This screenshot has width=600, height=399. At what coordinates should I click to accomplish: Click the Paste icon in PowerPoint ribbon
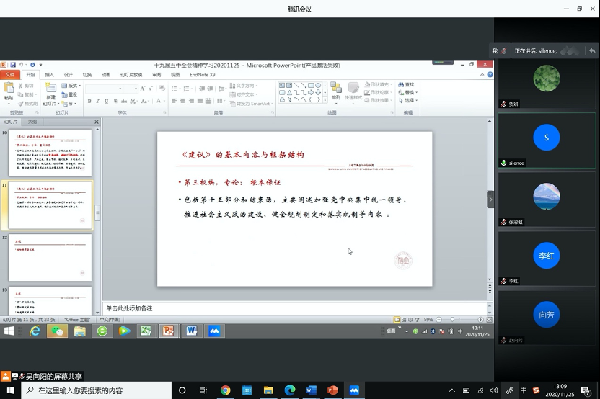tap(8, 91)
